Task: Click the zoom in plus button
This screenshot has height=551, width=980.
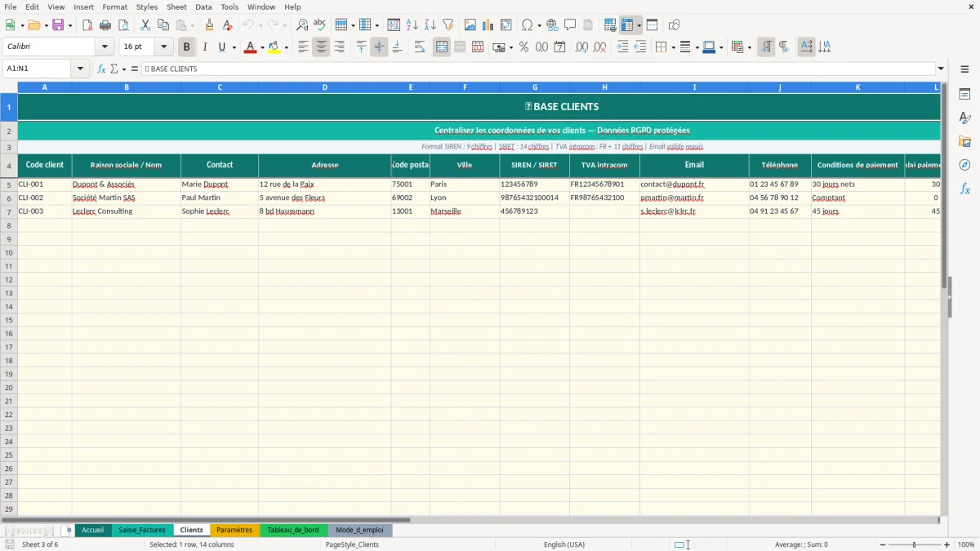Action: pos(947,544)
